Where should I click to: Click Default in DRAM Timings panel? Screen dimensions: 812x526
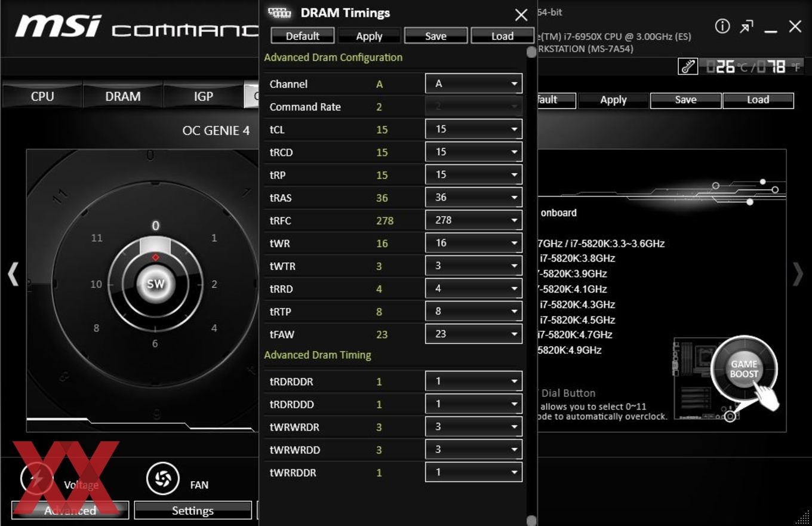point(303,36)
